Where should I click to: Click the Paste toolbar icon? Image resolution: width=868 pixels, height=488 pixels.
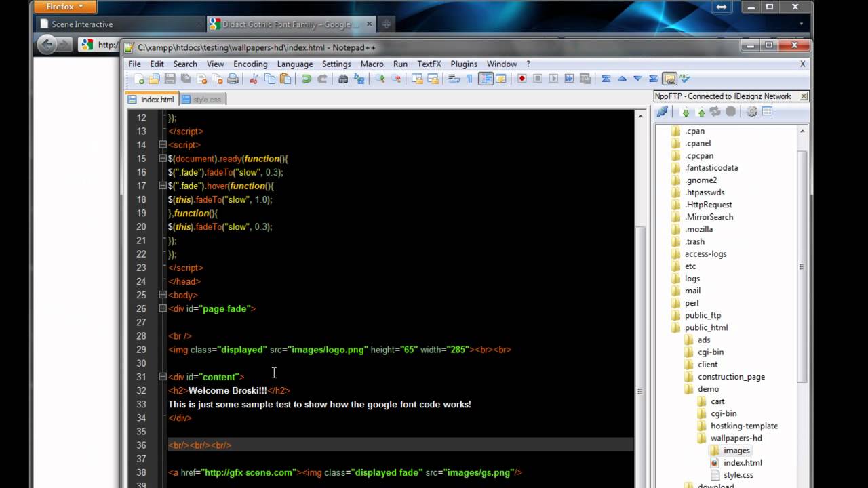click(x=285, y=79)
